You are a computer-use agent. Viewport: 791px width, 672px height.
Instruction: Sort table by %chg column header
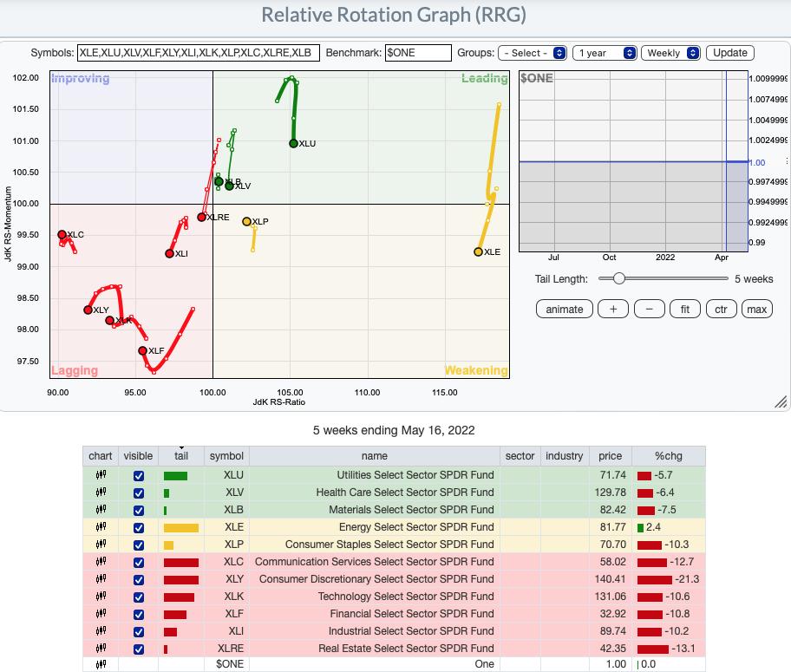(x=667, y=456)
